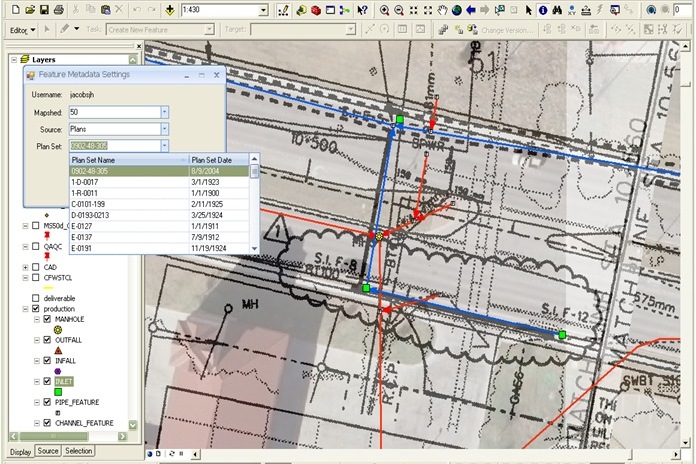696x464 pixels.
Task: Collapse the root Layers tree node
Action: tap(14, 59)
